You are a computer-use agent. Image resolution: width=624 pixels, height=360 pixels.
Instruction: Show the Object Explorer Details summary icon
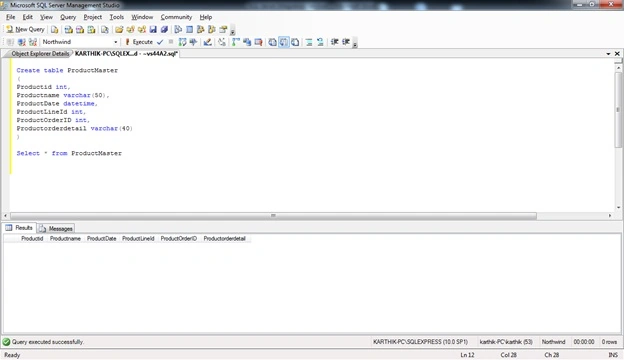pyautogui.click(x=189, y=29)
